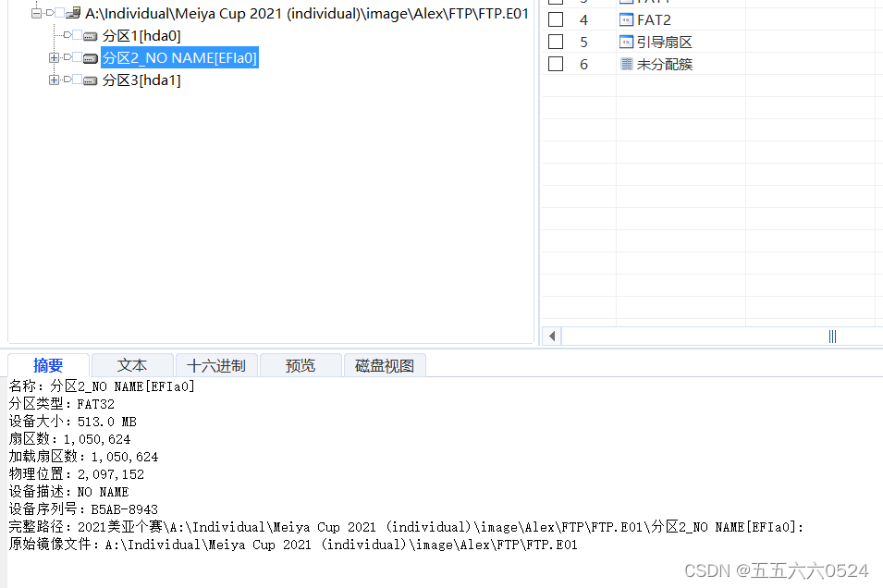This screenshot has height=588, width=883.
Task: Click the drive icon of 分区3[hda1]
Action: pyautogui.click(x=90, y=80)
